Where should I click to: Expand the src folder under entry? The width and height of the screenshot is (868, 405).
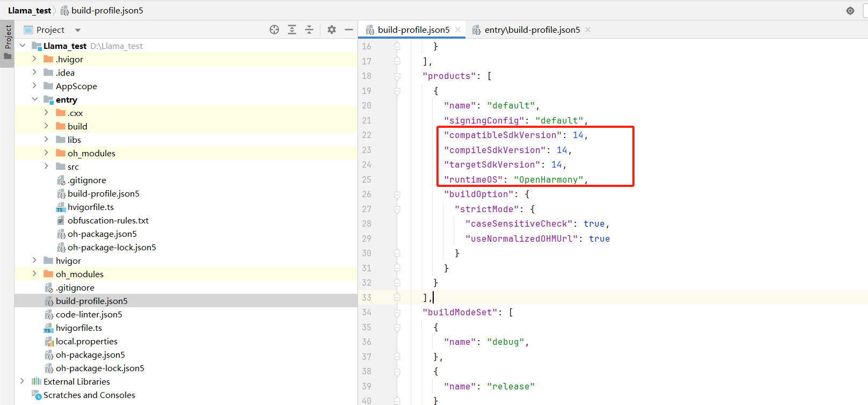click(x=47, y=167)
